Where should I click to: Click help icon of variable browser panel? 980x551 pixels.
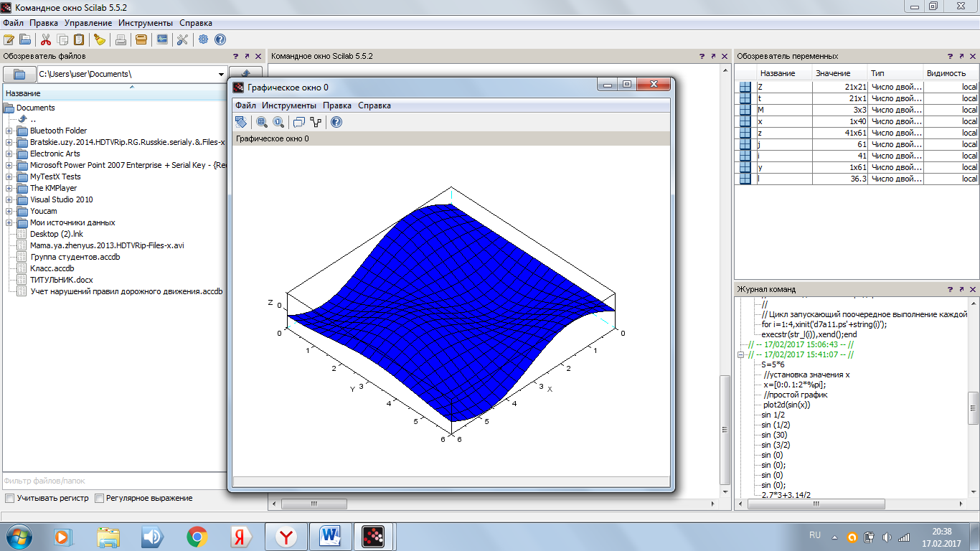click(x=950, y=56)
